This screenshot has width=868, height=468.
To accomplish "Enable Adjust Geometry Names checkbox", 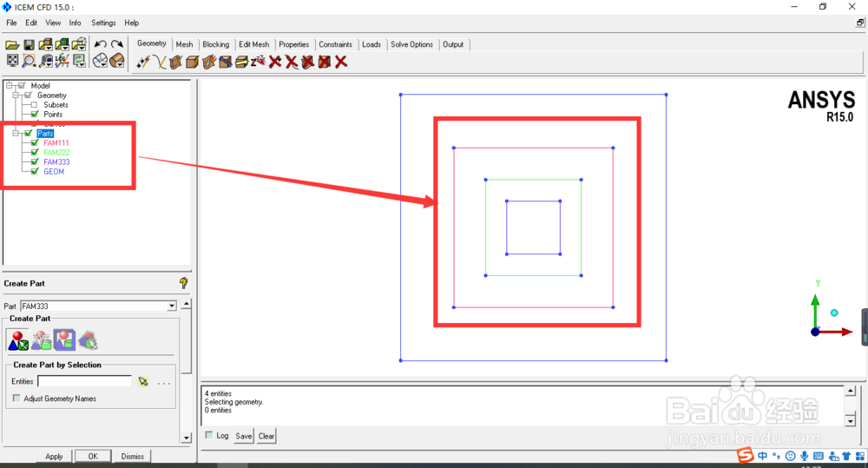I will (x=16, y=399).
